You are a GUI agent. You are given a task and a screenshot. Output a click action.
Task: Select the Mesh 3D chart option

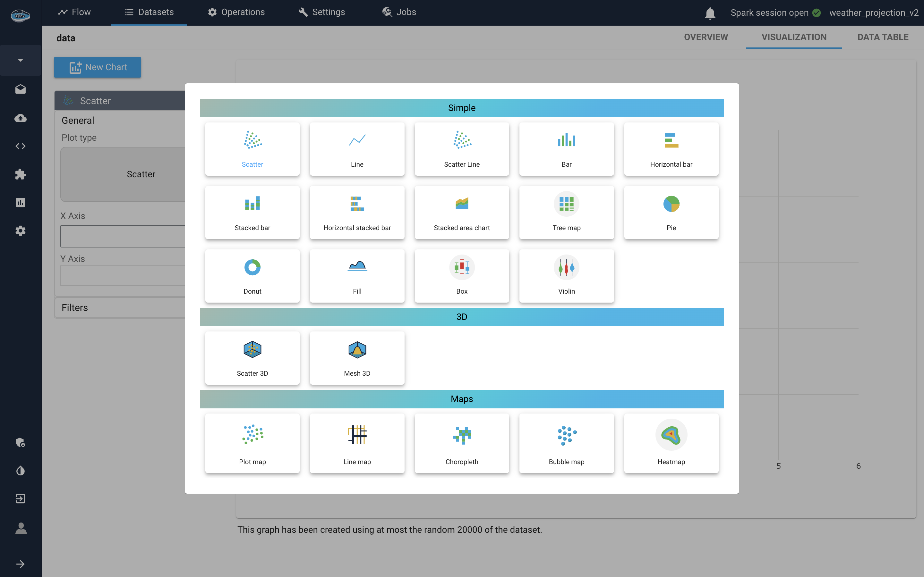pyautogui.click(x=357, y=358)
